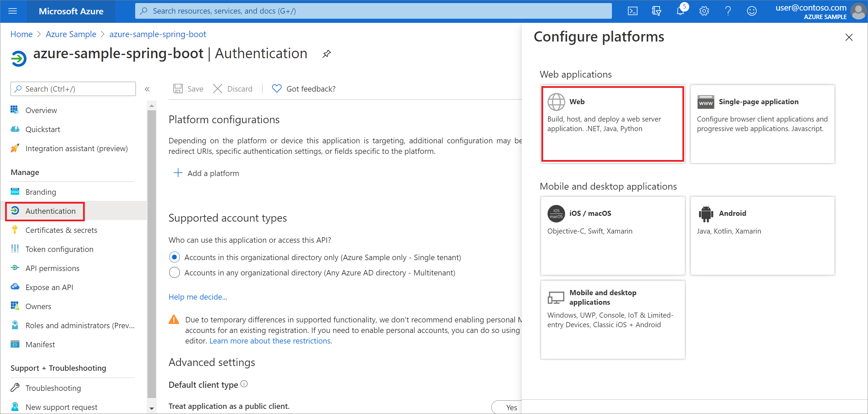The height and width of the screenshot is (414, 868).
Task: Click the Save icon on the toolbar
Action: click(178, 89)
